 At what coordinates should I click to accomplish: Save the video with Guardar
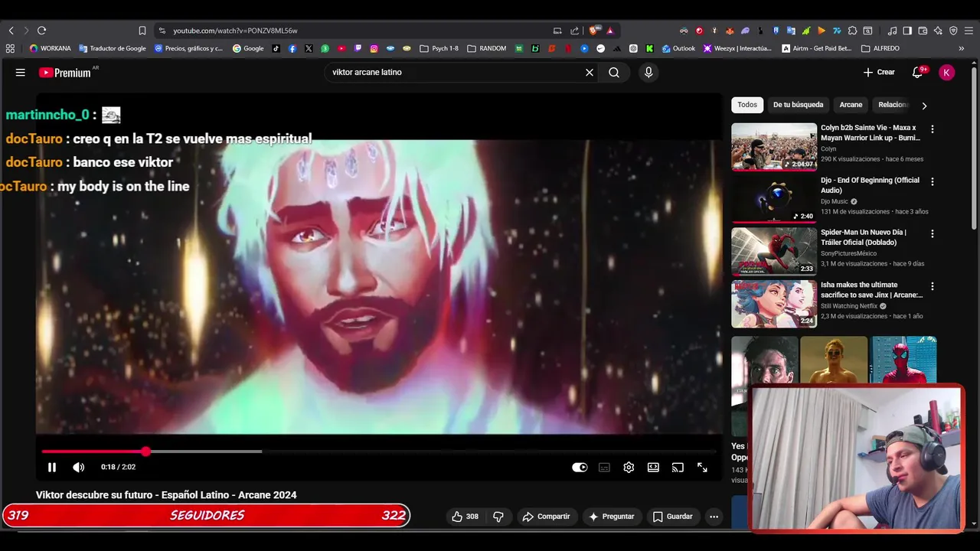[672, 517]
